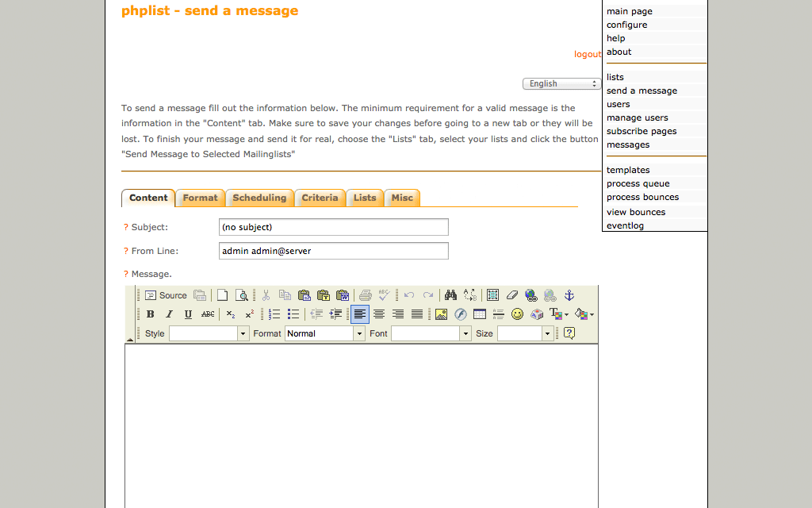Open the English language selector
Viewport: 812px width, 508px height.
click(x=561, y=84)
